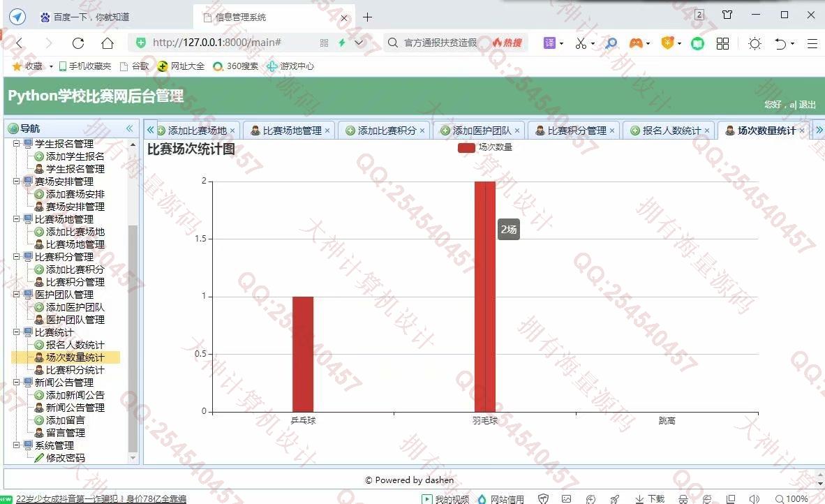The height and width of the screenshot is (504, 825).
Task: Collapse the 比赛积分管理 folder's minus toggle
Action: (16, 257)
